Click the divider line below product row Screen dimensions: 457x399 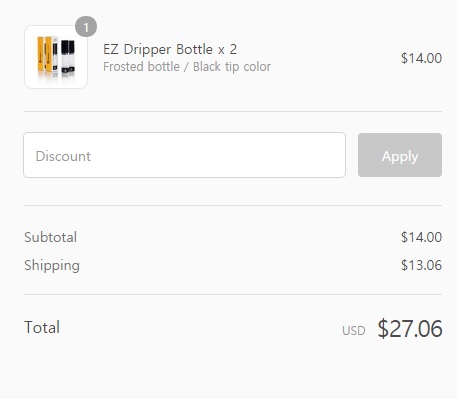coord(233,111)
